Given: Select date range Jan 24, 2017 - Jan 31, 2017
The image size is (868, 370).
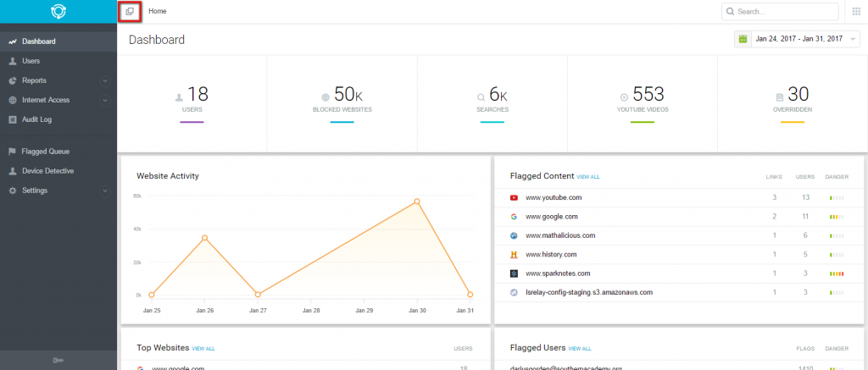Looking at the screenshot, I should tap(797, 39).
